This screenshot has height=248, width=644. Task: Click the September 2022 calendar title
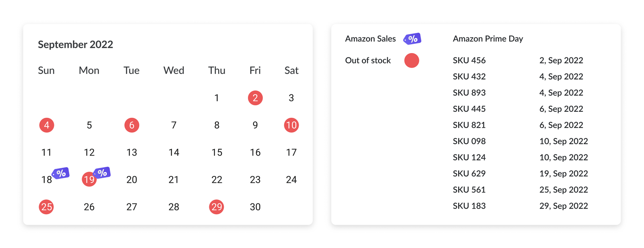[75, 44]
